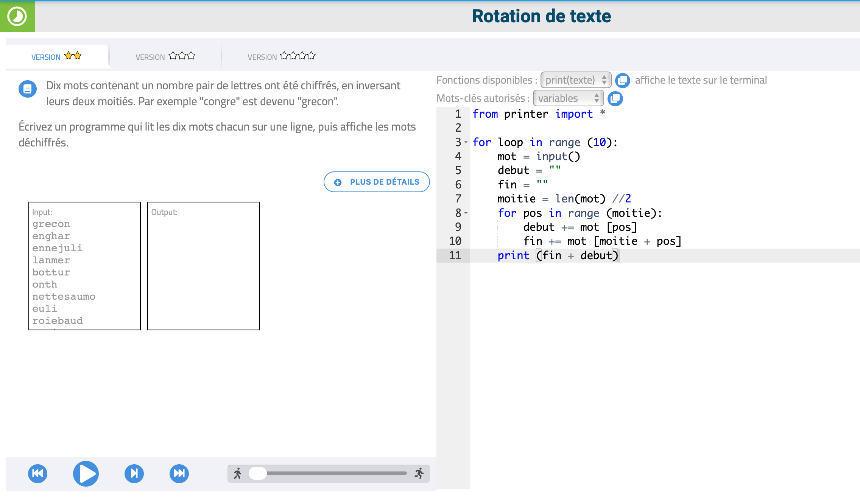Open the four-star version tab

[281, 57]
